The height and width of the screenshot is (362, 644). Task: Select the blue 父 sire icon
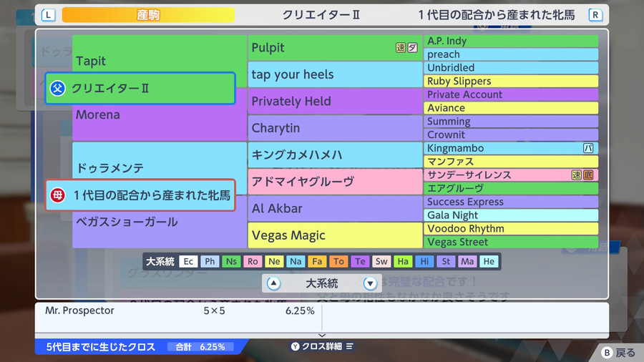pyautogui.click(x=57, y=88)
